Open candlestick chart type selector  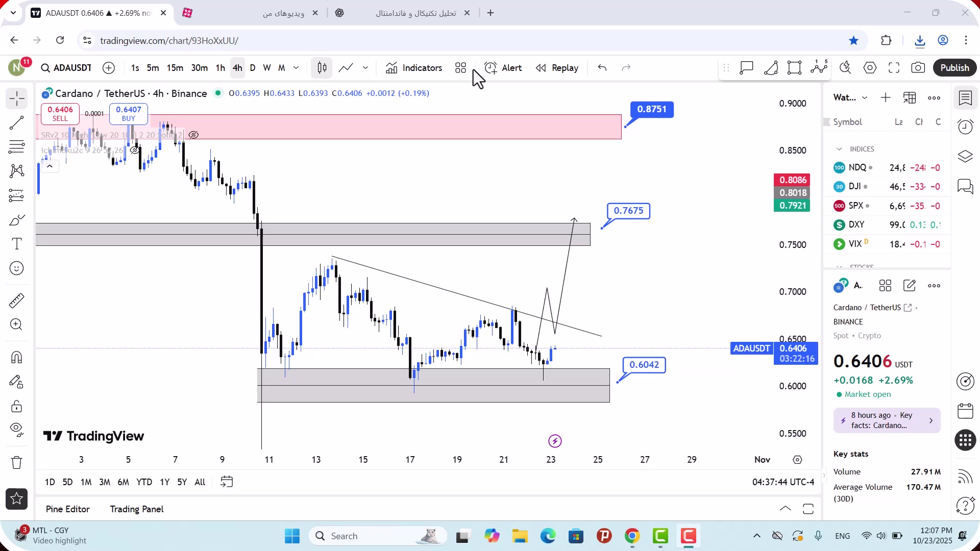pyautogui.click(x=322, y=68)
